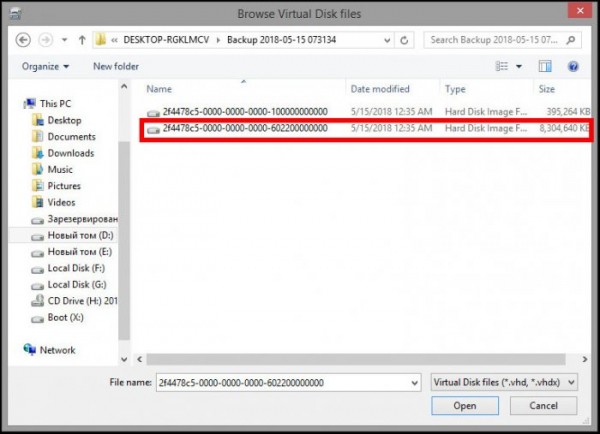Select Boot (X:) drive
This screenshot has width=600, height=434.
[x=57, y=318]
